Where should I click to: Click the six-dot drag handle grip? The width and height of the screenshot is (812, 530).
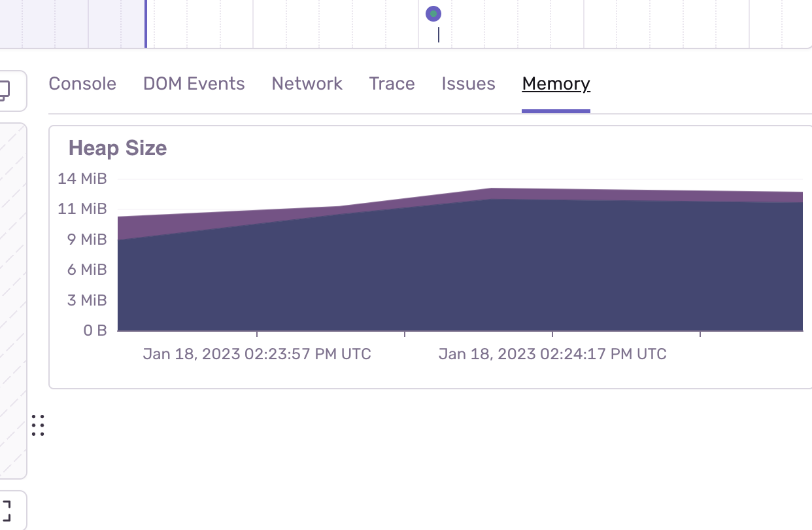[38, 425]
